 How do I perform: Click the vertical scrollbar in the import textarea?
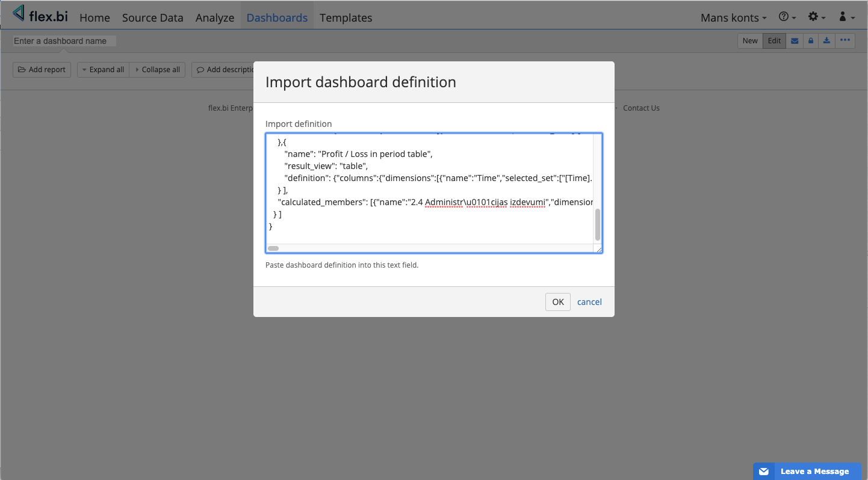598,224
